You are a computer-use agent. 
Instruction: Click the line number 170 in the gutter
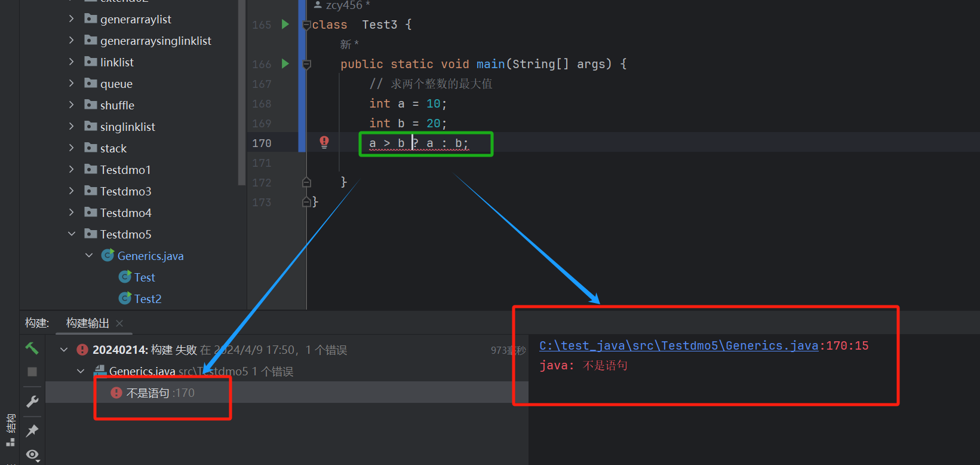(262, 143)
